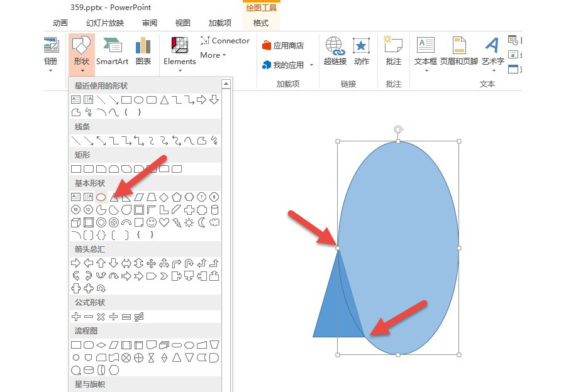
Task: Select the sun shape
Action: click(x=189, y=222)
